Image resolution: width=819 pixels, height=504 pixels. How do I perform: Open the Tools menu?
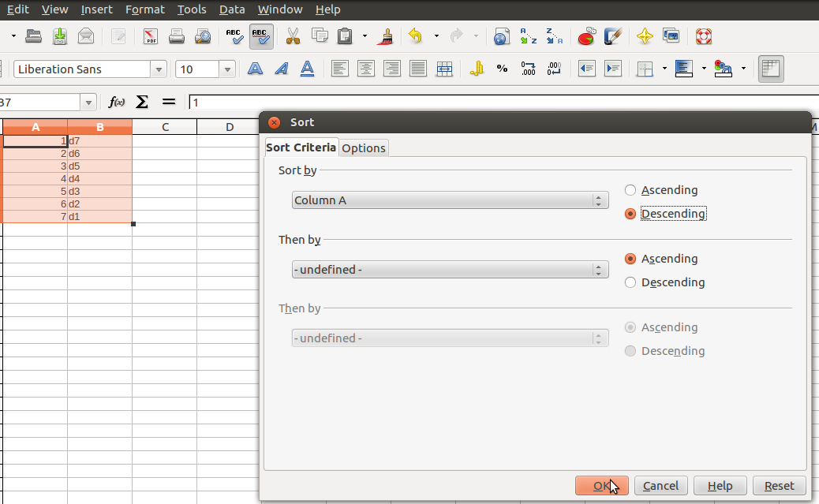(x=192, y=9)
